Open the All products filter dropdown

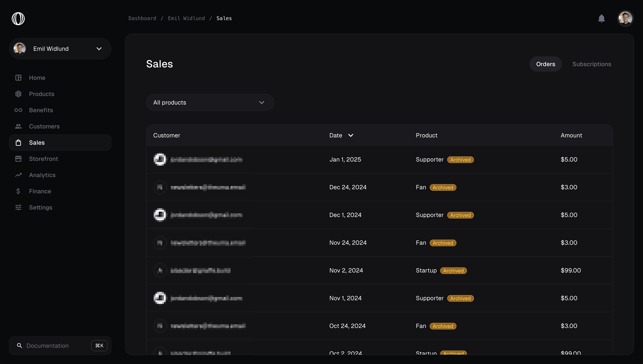coord(210,102)
